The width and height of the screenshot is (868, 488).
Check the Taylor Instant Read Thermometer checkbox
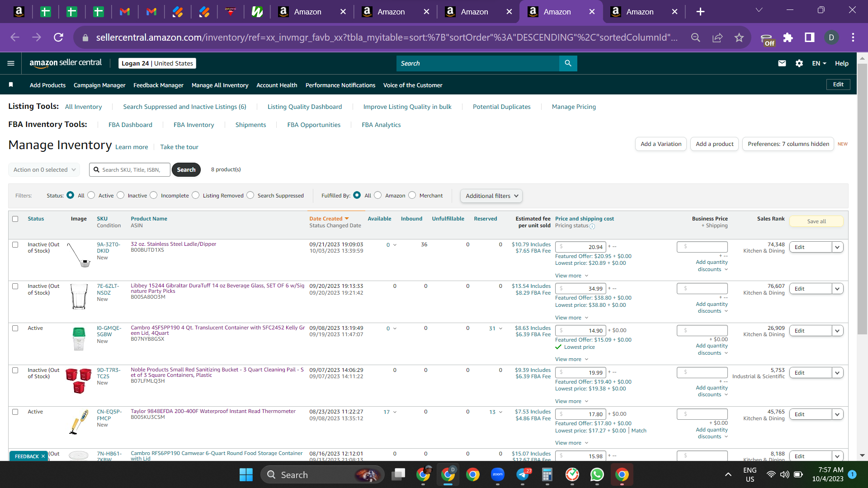[15, 412]
